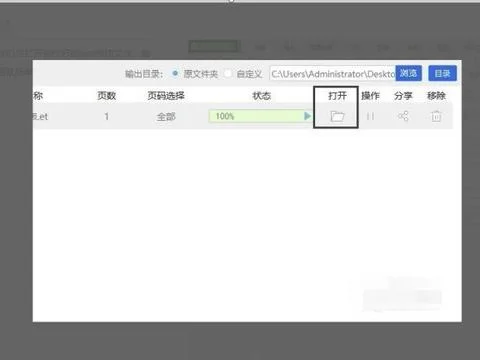Click the 打开 column header
This screenshot has height=360, width=480.
click(337, 96)
